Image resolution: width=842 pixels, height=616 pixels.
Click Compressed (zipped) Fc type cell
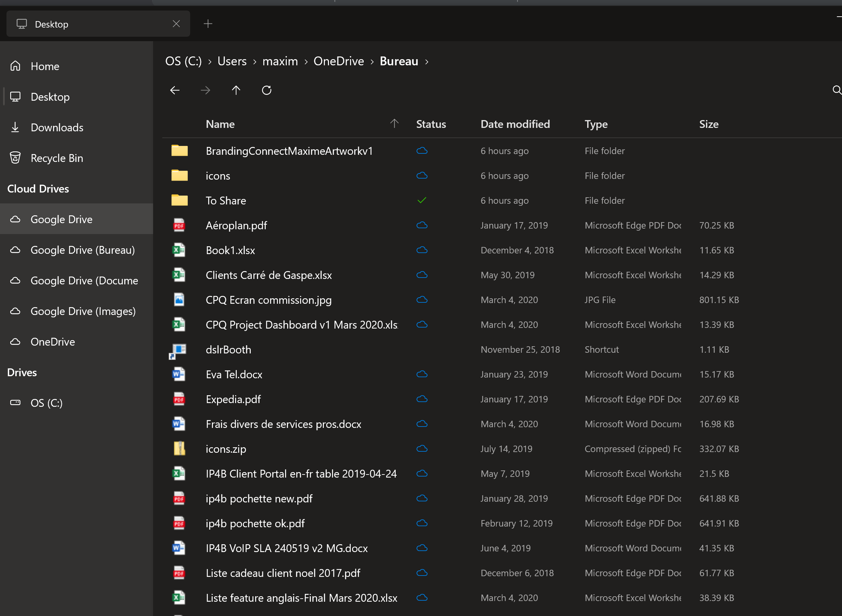click(633, 449)
